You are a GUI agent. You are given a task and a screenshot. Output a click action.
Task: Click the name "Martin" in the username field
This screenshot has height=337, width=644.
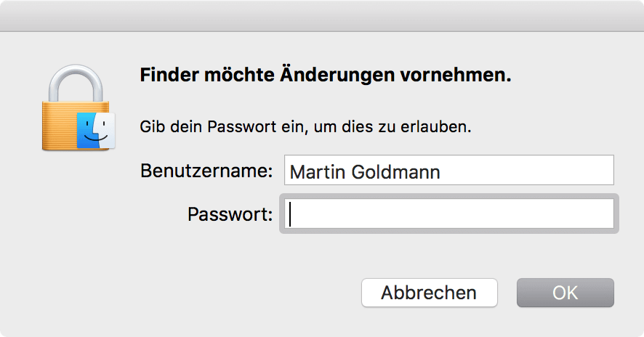[318, 171]
